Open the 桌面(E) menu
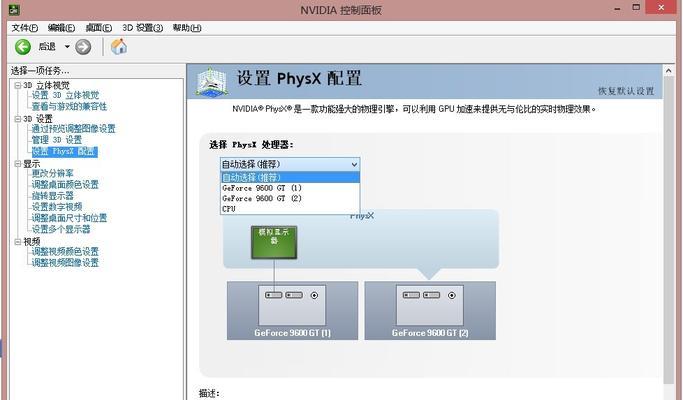This screenshot has height=400, width=683. (x=98, y=28)
